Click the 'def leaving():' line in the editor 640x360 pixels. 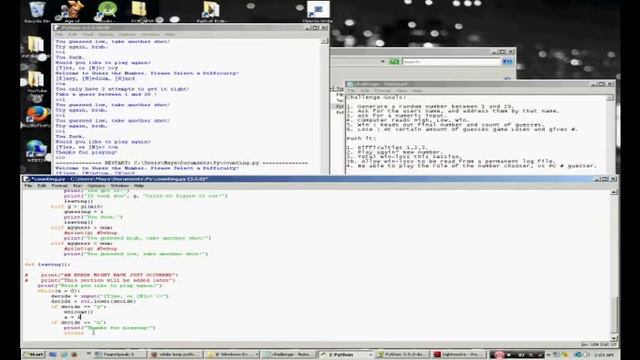click(47, 264)
